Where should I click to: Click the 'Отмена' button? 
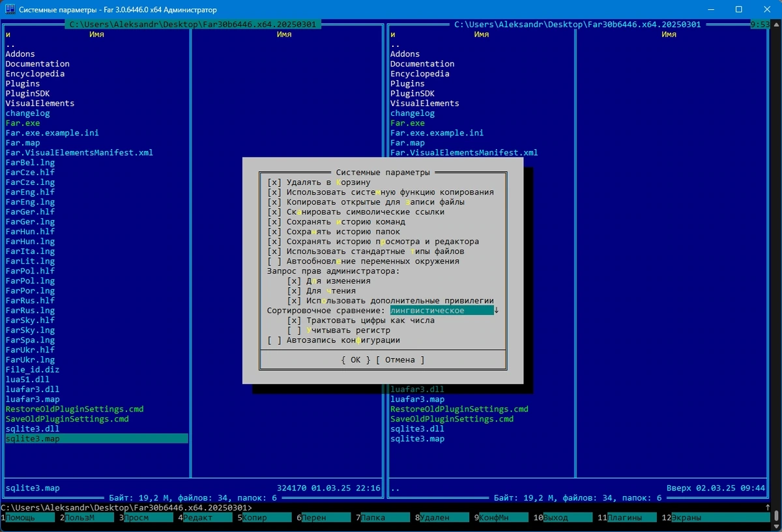[x=400, y=359]
